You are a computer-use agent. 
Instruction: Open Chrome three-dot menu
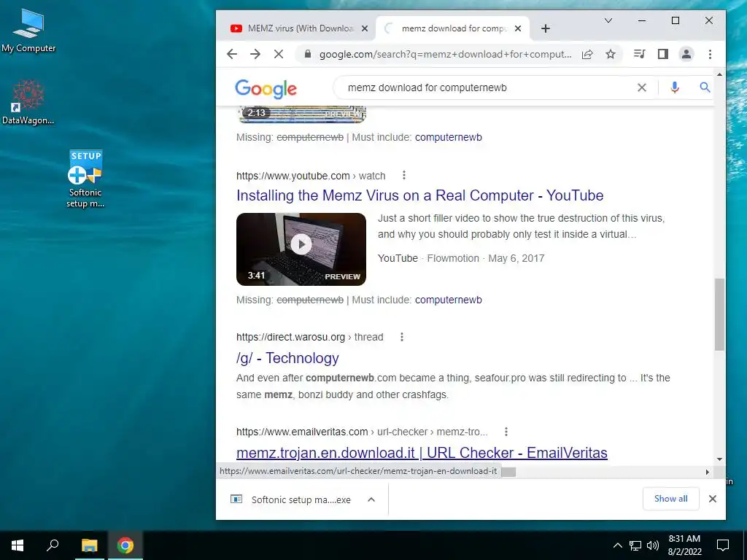click(710, 54)
